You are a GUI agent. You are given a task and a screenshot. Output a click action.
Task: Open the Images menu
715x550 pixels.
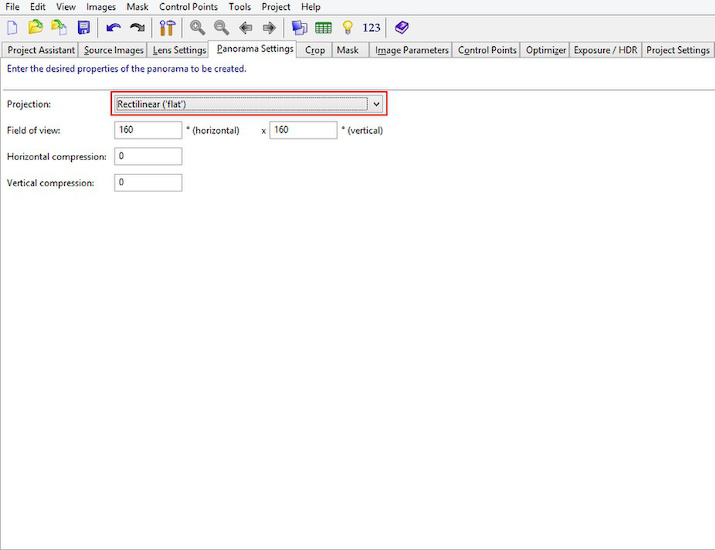[100, 7]
